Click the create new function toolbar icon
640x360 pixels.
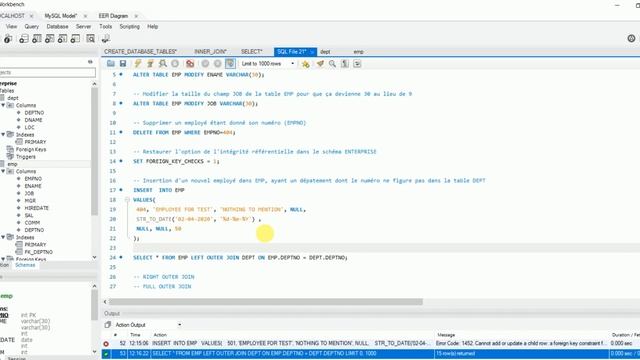(75, 39)
